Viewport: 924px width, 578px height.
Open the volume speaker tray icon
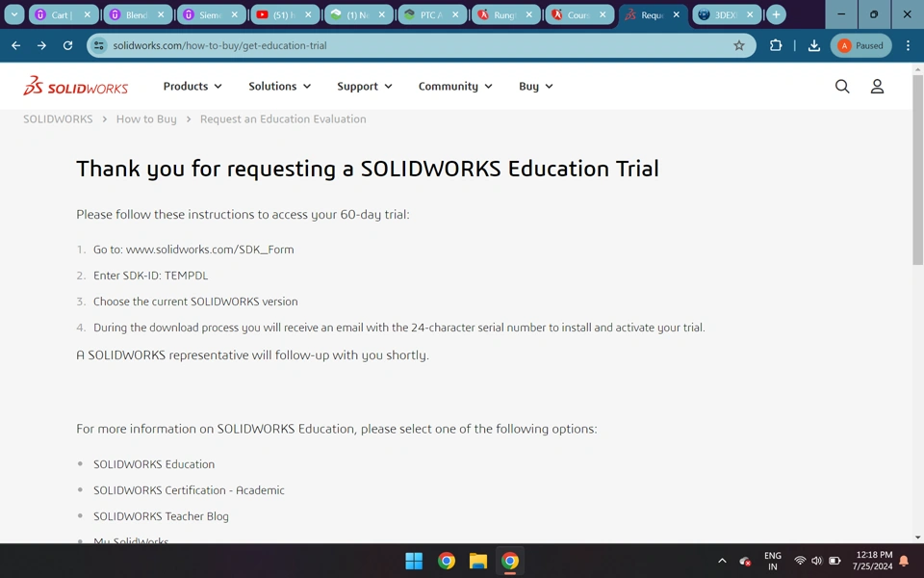(816, 561)
